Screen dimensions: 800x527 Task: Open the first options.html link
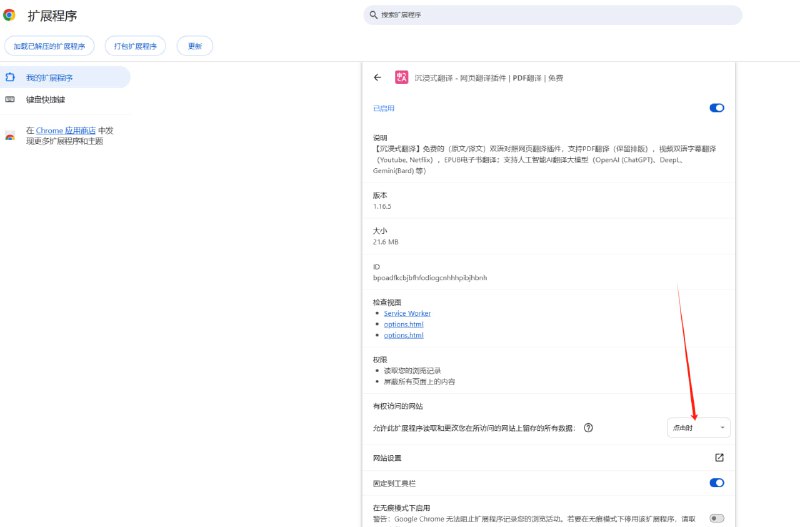404,324
